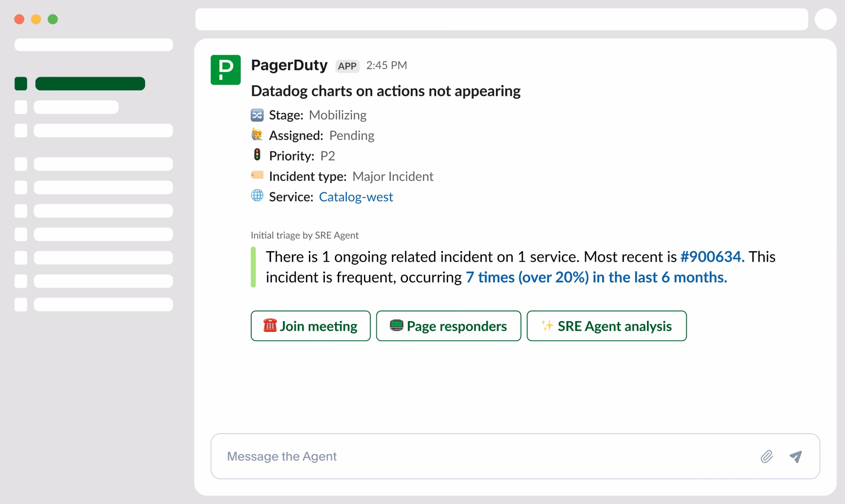Click the pager icon on Page responders
845x504 pixels.
coord(396,326)
